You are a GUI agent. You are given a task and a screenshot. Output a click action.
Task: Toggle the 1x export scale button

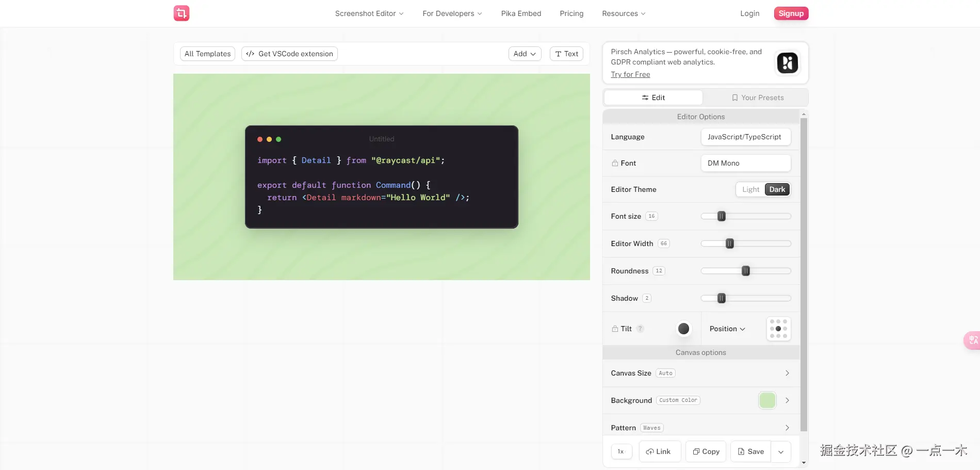coord(621,451)
